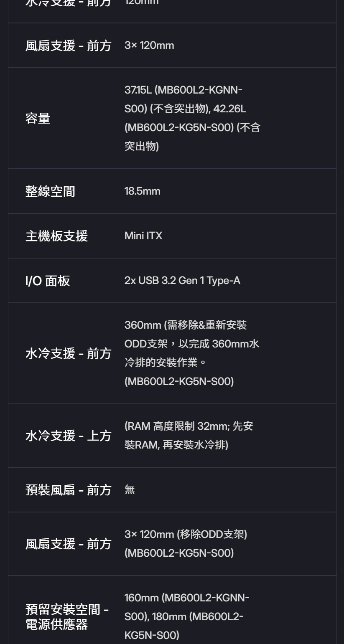
Task: Click the 2x USB 3.2 Gen 1 Type-A text
Action: coord(182,281)
